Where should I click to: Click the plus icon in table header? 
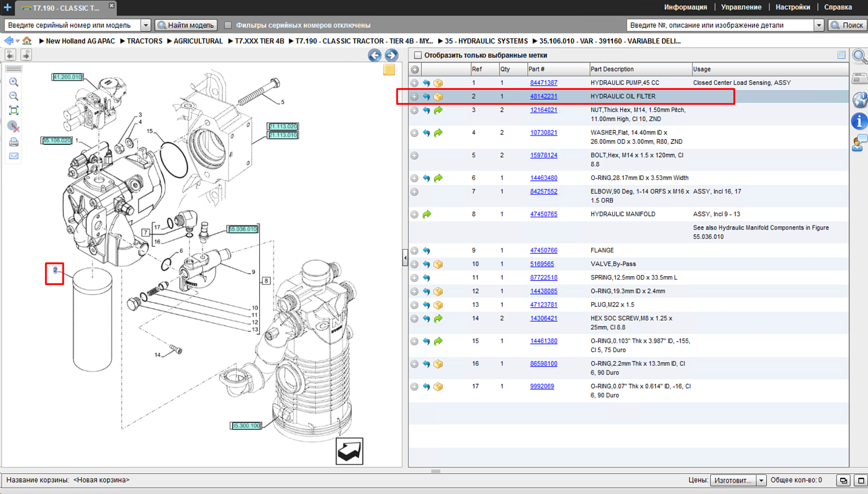click(x=415, y=69)
